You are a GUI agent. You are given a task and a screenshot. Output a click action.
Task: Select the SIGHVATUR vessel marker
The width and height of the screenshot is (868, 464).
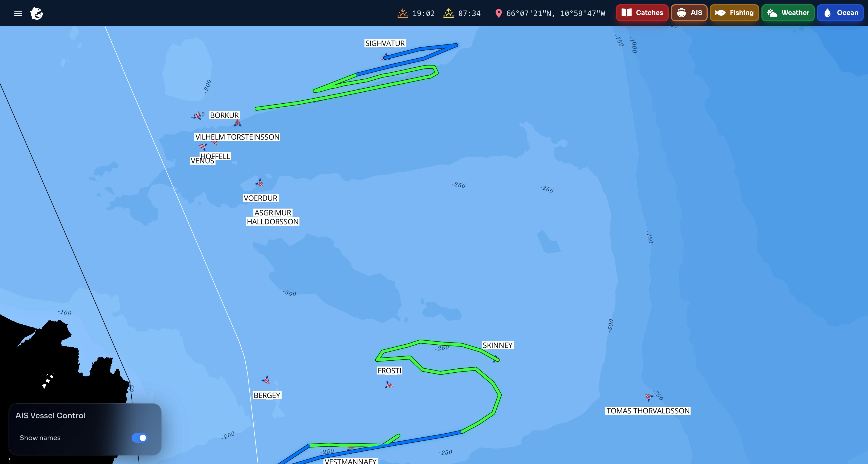386,57
